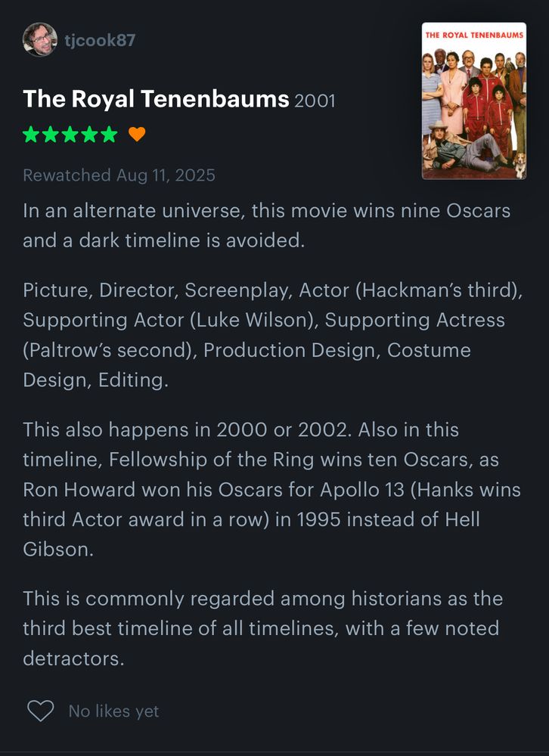The image size is (549, 756).
Task: Like the review with the heart outline
Action: tap(40, 711)
